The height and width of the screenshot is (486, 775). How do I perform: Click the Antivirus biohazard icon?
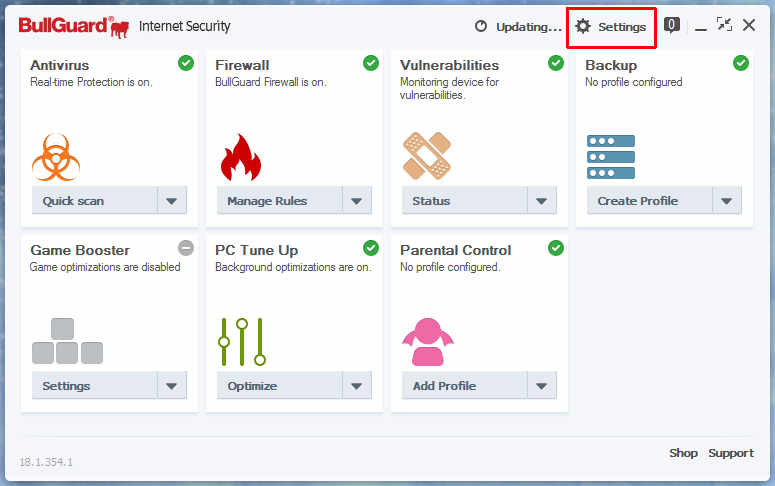pos(55,156)
